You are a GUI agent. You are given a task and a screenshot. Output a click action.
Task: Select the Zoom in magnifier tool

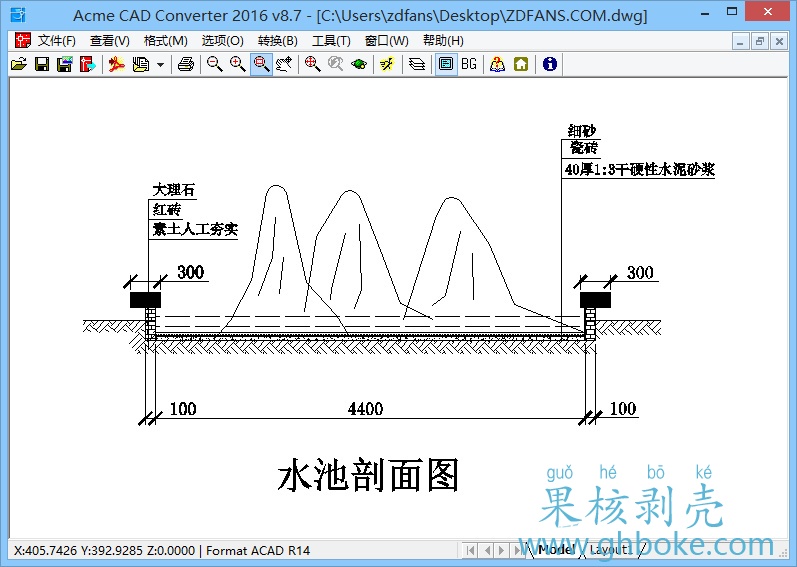point(237,64)
